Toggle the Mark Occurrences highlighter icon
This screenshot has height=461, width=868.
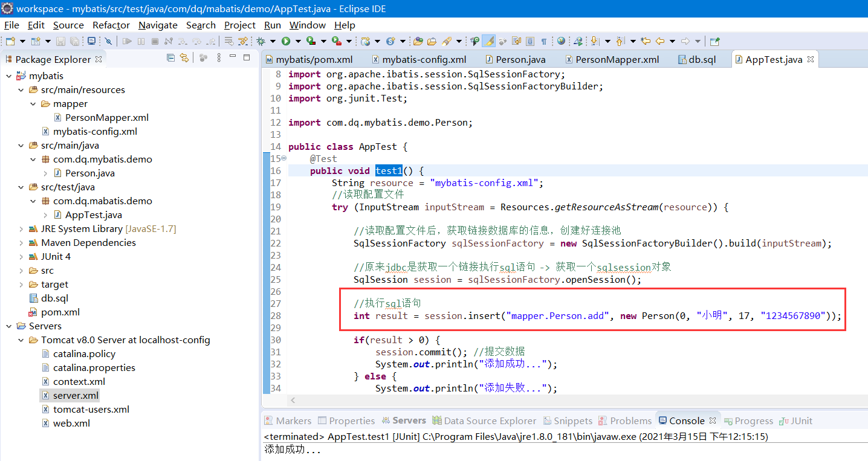(x=489, y=41)
